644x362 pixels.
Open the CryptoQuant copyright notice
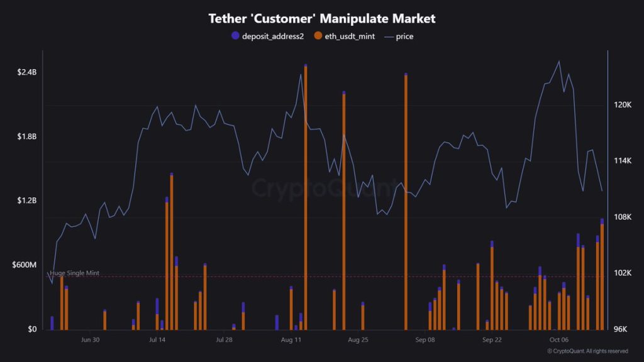587,351
